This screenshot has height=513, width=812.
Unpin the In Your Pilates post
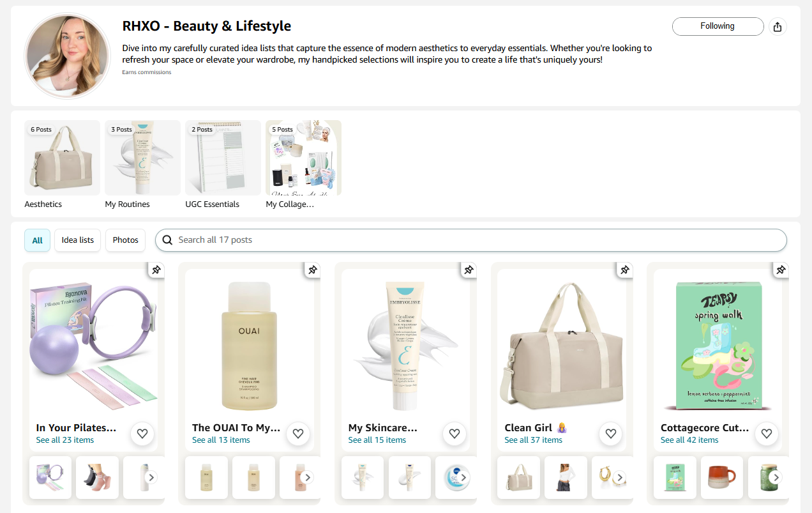[156, 270]
